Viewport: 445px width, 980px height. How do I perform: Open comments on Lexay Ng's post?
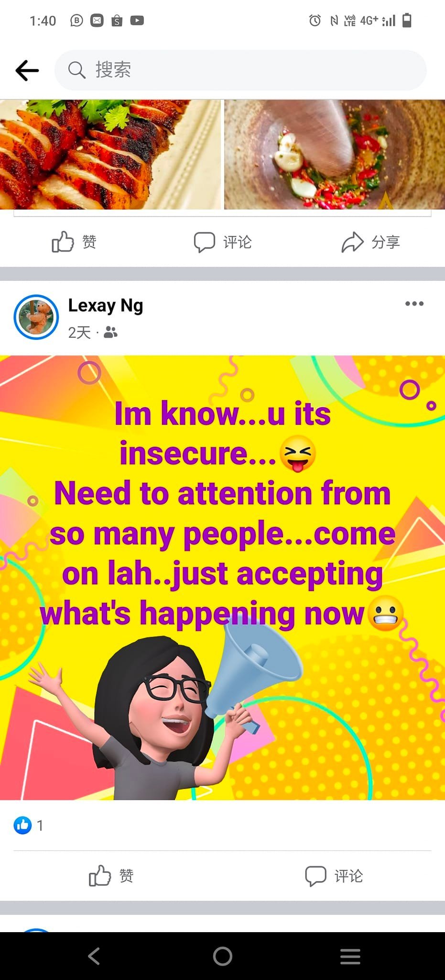[x=334, y=876]
